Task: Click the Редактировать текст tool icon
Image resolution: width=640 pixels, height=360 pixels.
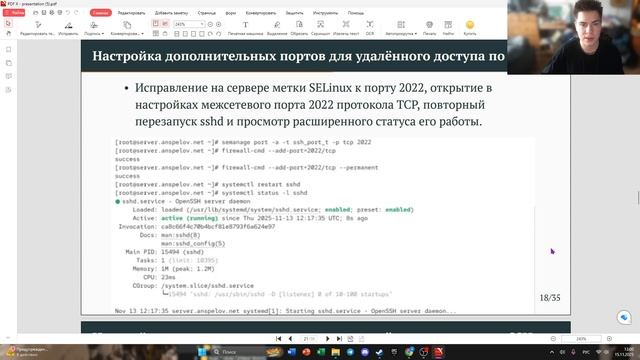Action: 38,25
